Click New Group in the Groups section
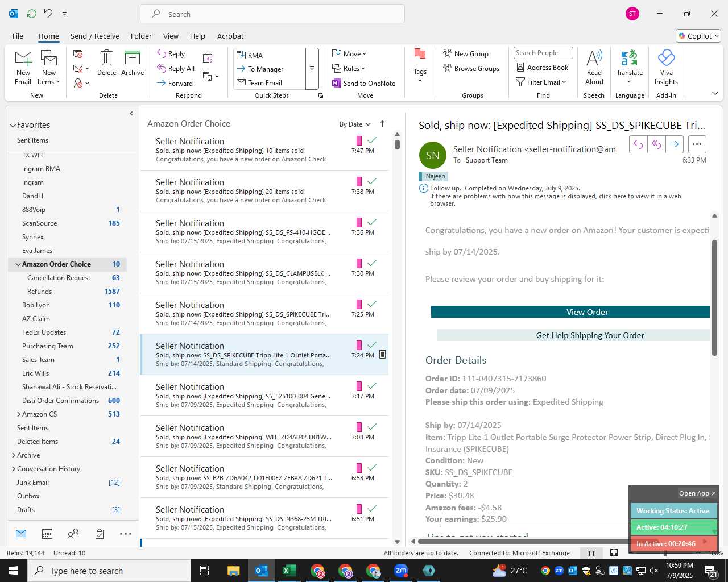This screenshot has width=728, height=582. point(466,53)
